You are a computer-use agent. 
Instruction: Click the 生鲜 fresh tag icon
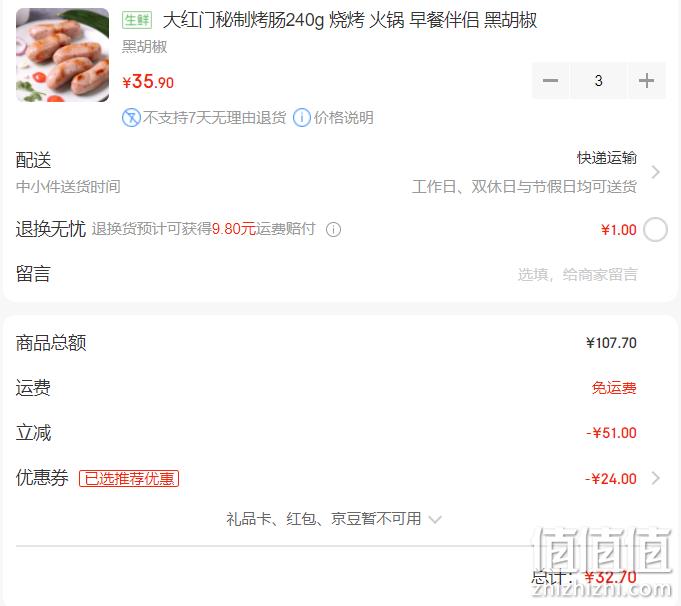pos(137,20)
